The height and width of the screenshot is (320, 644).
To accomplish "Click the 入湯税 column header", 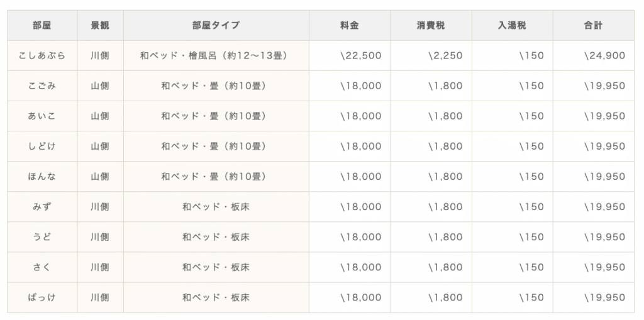I will tap(512, 26).
